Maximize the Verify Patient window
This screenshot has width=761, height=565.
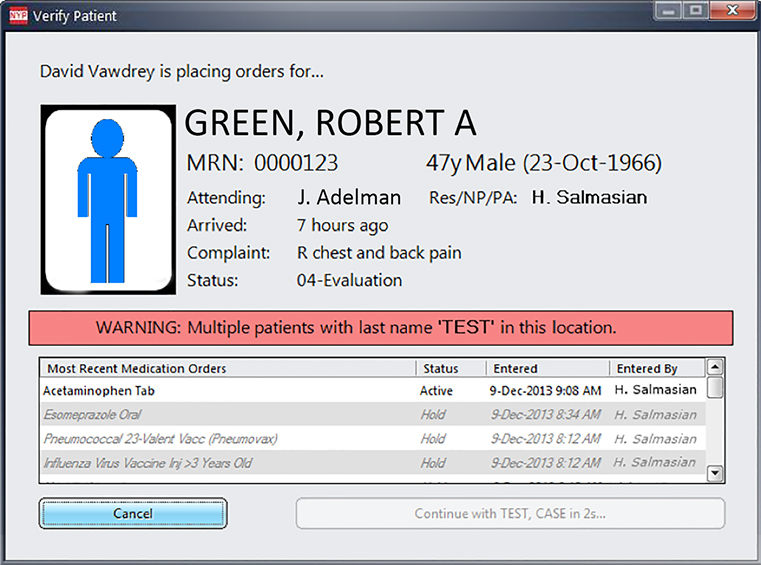click(x=696, y=11)
